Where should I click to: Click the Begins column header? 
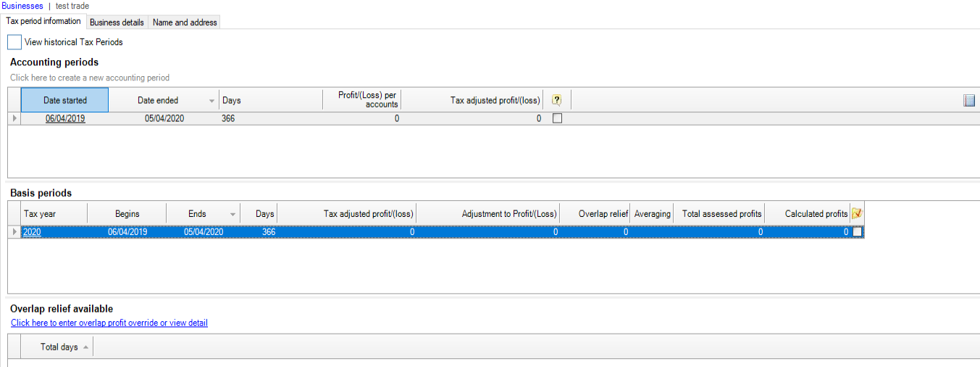(x=127, y=213)
